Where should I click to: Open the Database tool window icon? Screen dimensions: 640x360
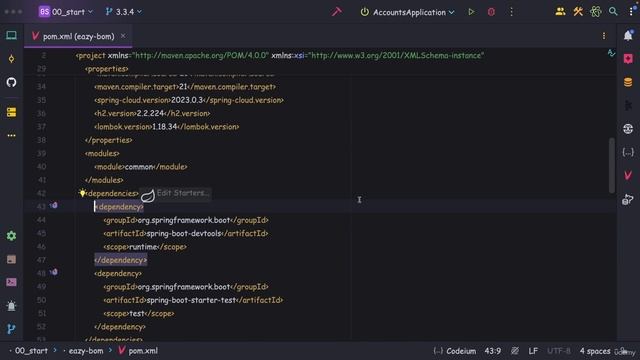pos(628,82)
